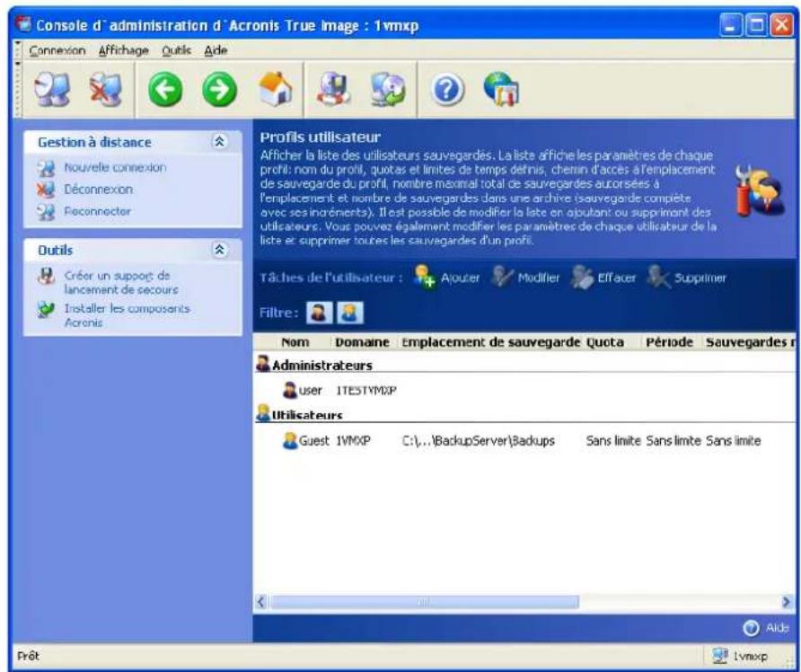Click the Installer les composants icon
801x672 pixels.
(x=46, y=309)
